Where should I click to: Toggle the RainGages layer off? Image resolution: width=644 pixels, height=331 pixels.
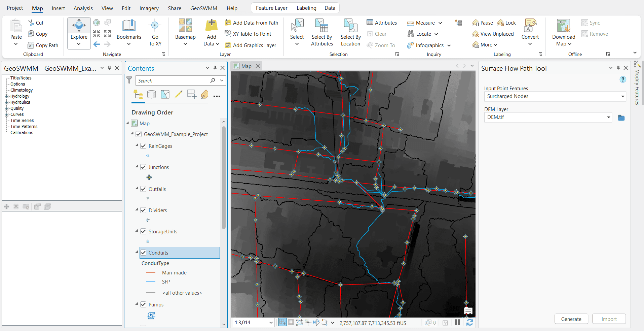coord(144,146)
